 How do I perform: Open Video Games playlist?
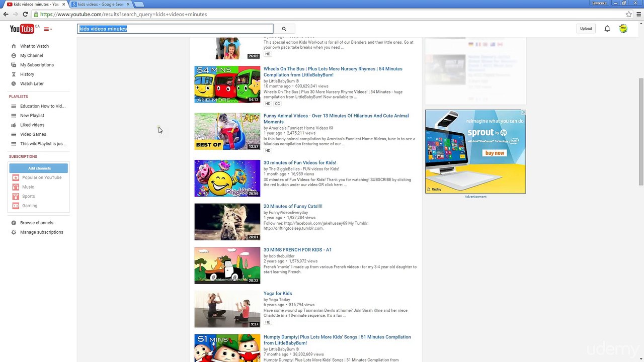tap(33, 134)
